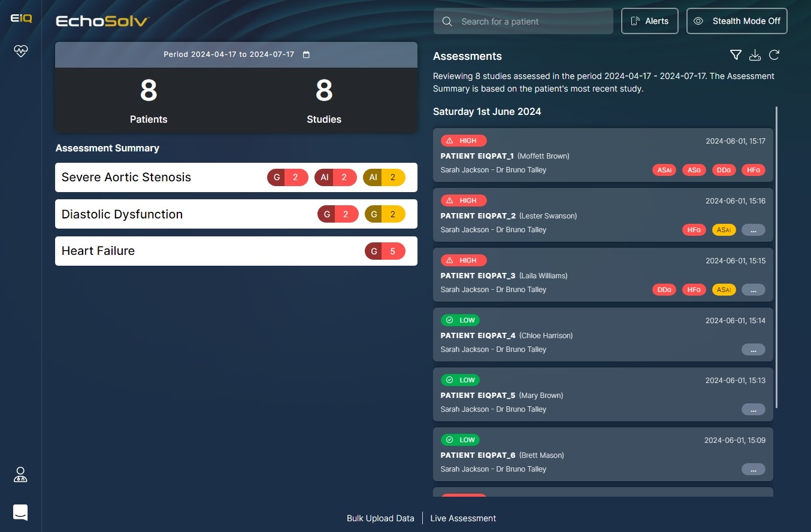This screenshot has height=532, width=811.
Task: Click the filter assessments icon
Action: pos(736,55)
